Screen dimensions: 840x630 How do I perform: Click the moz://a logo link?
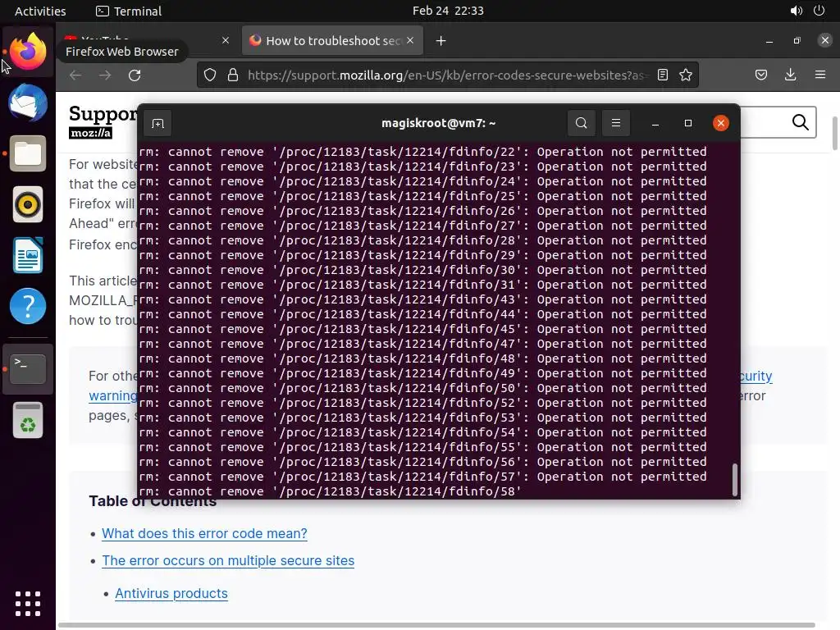(90, 133)
